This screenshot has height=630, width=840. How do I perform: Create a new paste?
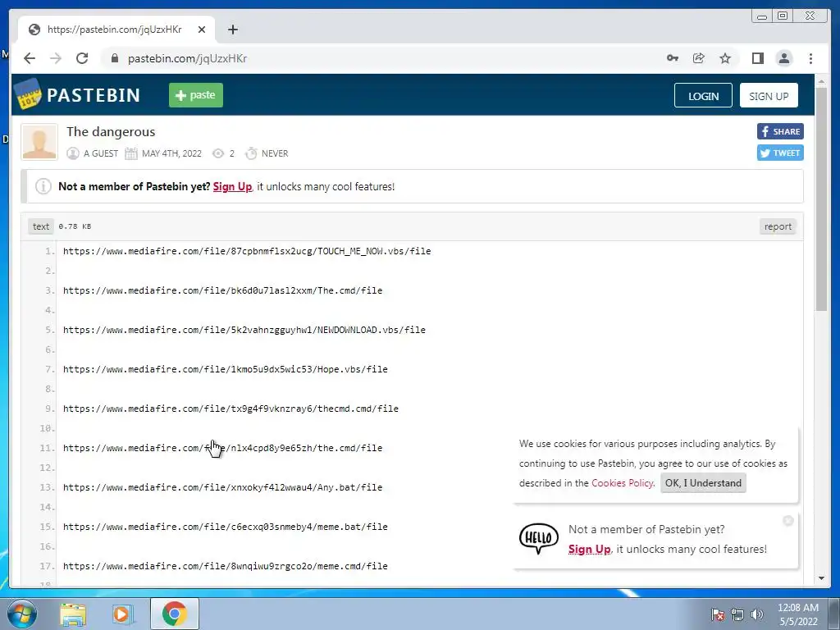point(195,95)
